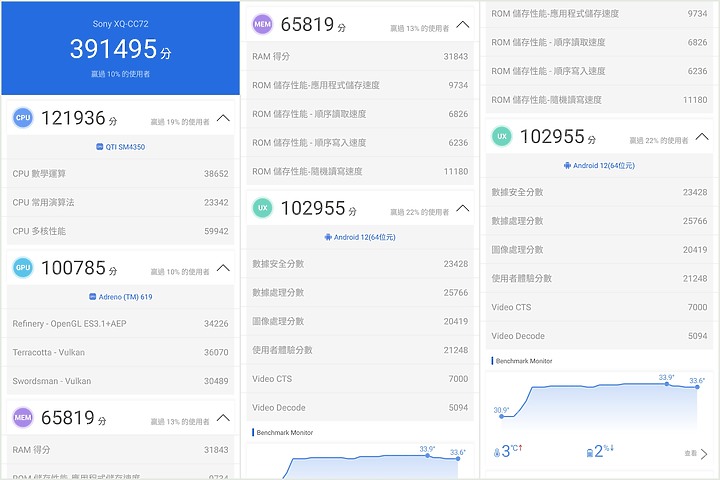Select 順序讀取速度 6826 row in right panel
Screen dimensions: 720x480
point(599,42)
